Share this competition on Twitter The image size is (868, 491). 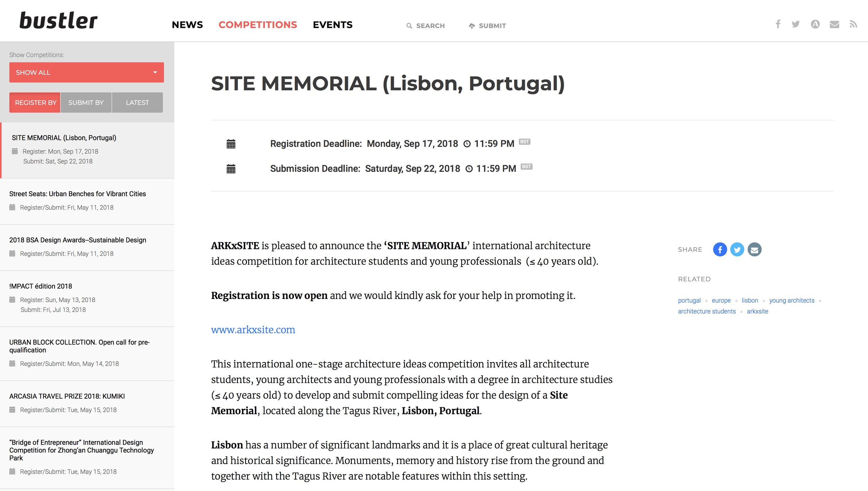737,249
